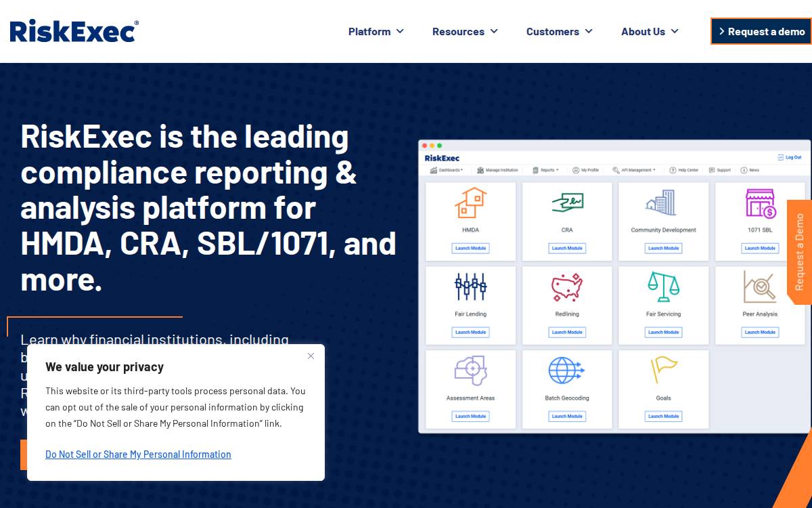Launch the 1071 SBL module

760,249
